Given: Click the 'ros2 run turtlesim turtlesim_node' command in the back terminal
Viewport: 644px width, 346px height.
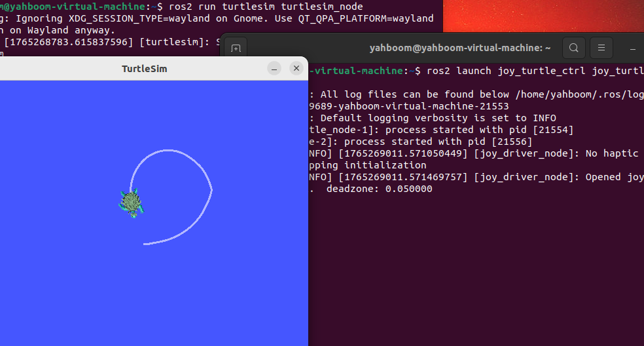Looking at the screenshot, I should (266, 7).
